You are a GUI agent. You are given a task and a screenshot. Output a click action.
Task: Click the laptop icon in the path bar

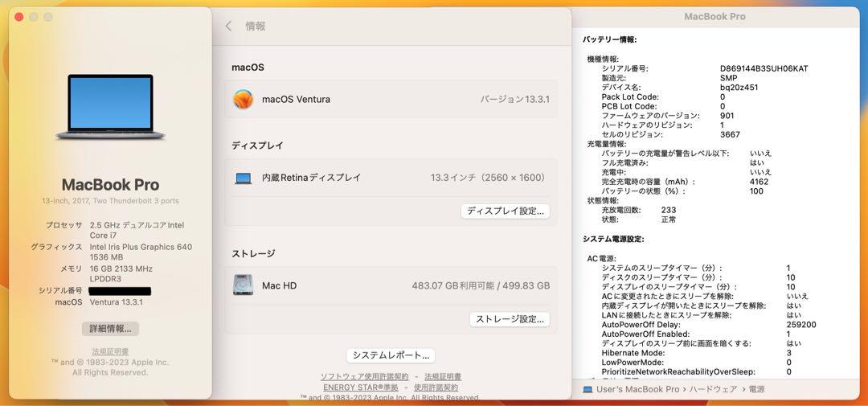click(588, 389)
